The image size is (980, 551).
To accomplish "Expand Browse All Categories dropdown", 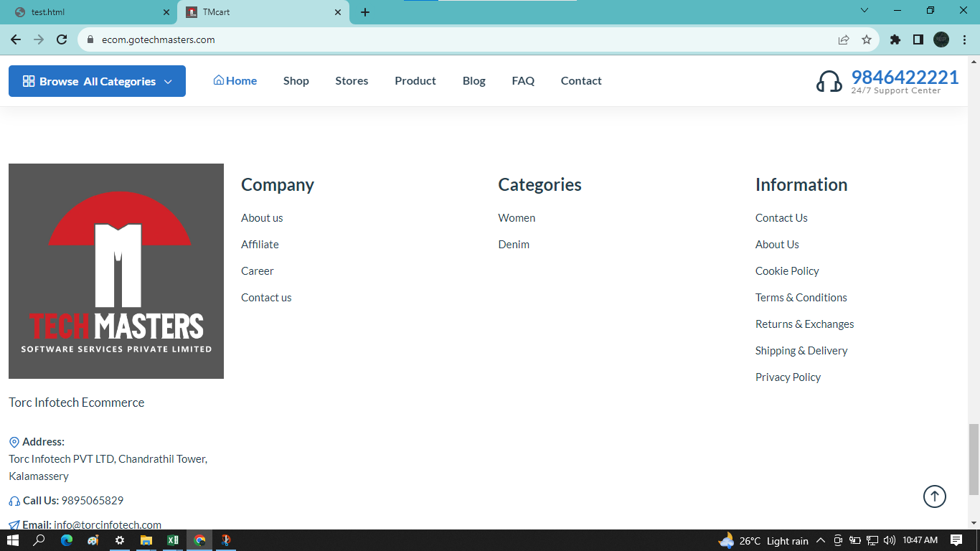I will point(97,81).
